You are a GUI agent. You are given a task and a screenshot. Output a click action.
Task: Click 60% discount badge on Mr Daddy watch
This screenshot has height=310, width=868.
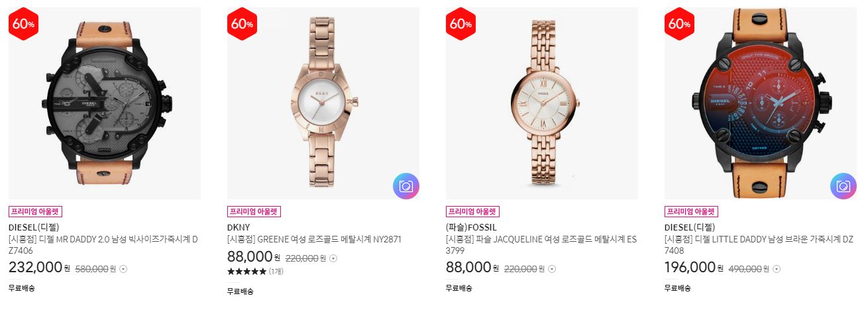[23, 24]
